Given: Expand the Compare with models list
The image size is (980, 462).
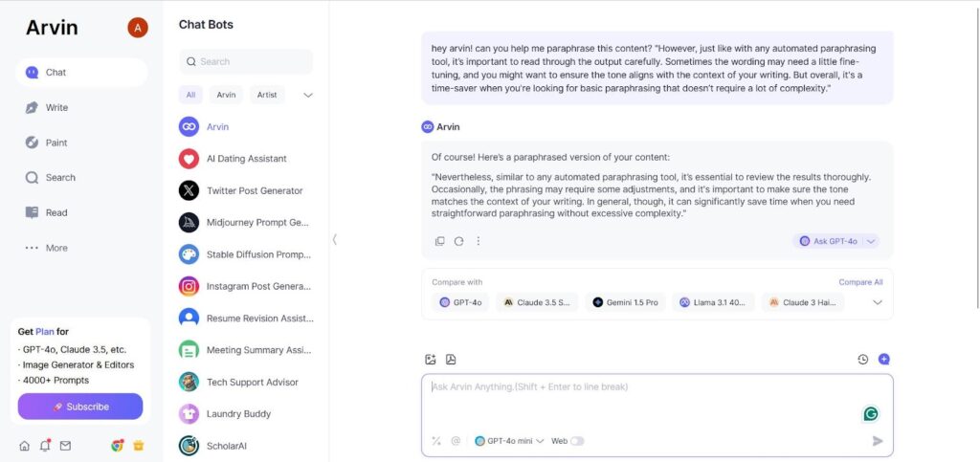Looking at the screenshot, I should tap(878, 302).
